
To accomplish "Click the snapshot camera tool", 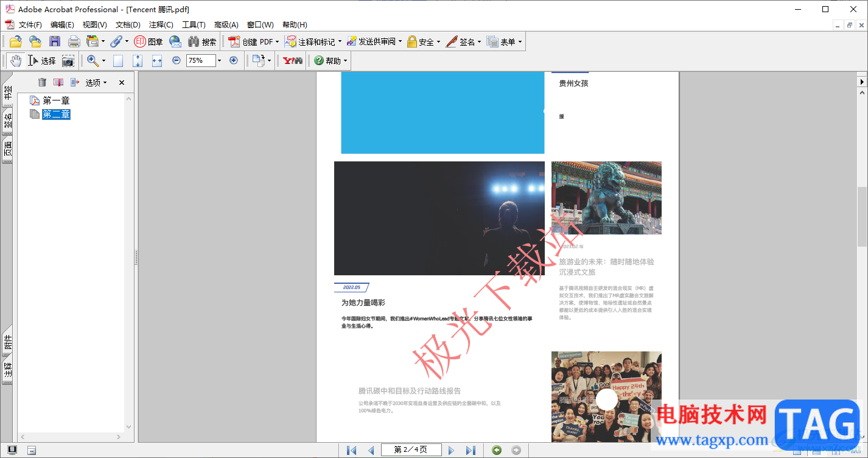I will tap(68, 60).
